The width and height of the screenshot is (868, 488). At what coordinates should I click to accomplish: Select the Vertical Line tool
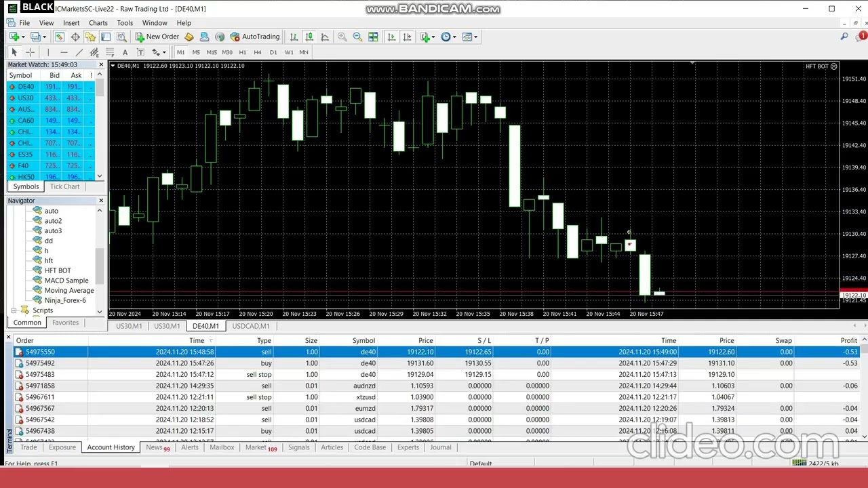pyautogui.click(x=48, y=52)
